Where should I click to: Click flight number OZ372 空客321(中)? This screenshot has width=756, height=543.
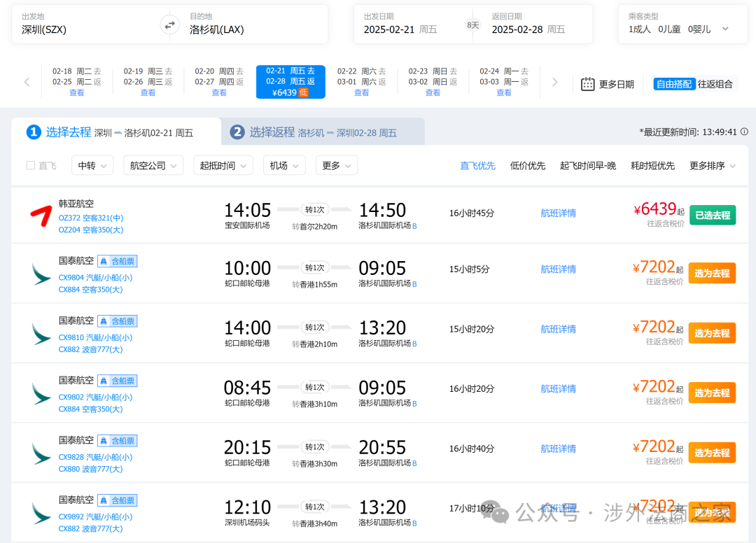coord(90,218)
